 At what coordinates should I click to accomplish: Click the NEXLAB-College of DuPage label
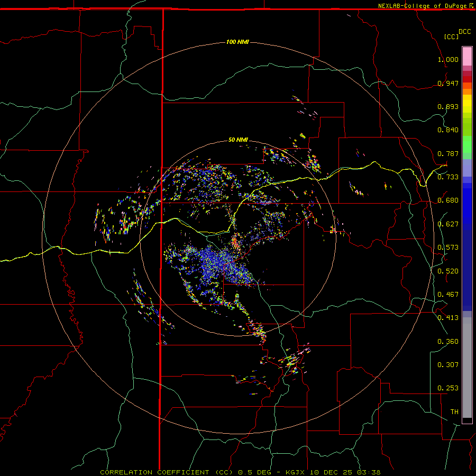[422, 6]
